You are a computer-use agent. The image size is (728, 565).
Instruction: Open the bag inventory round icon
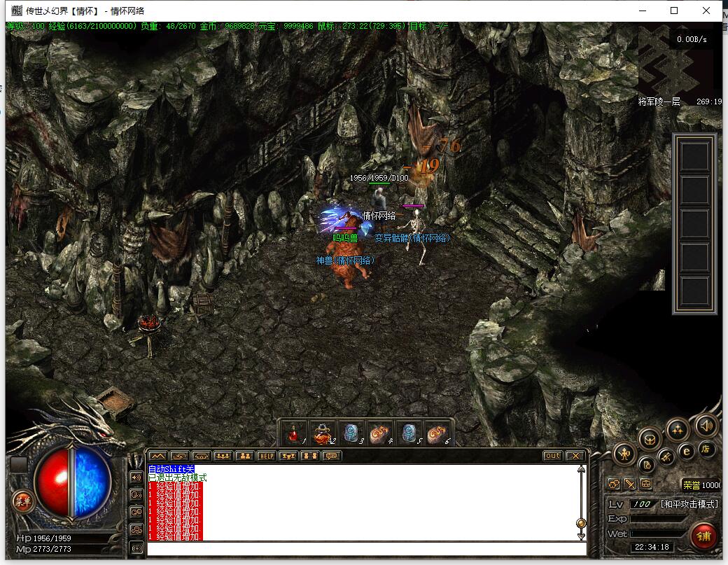pyautogui.click(x=650, y=439)
